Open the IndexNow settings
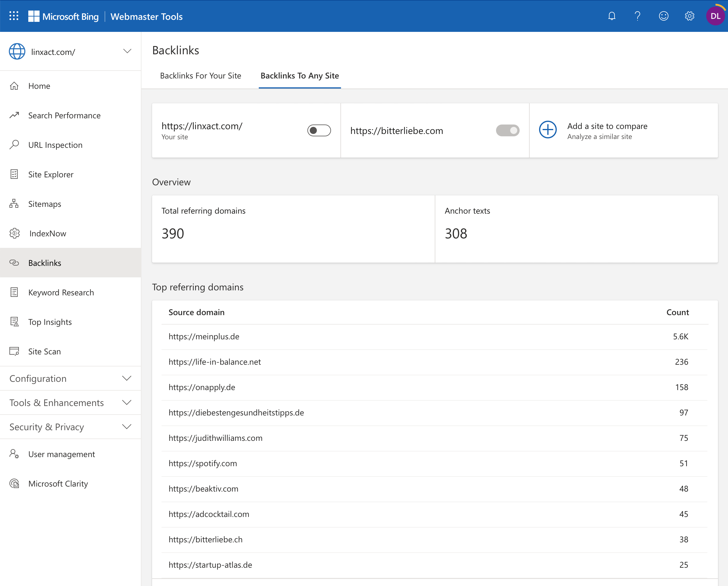 click(x=47, y=233)
